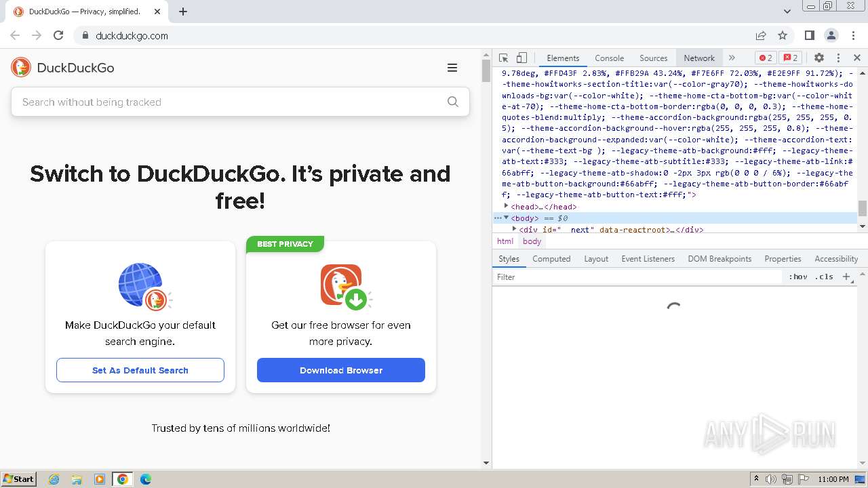Open the DevTools customize three-dot menu

coord(838,58)
